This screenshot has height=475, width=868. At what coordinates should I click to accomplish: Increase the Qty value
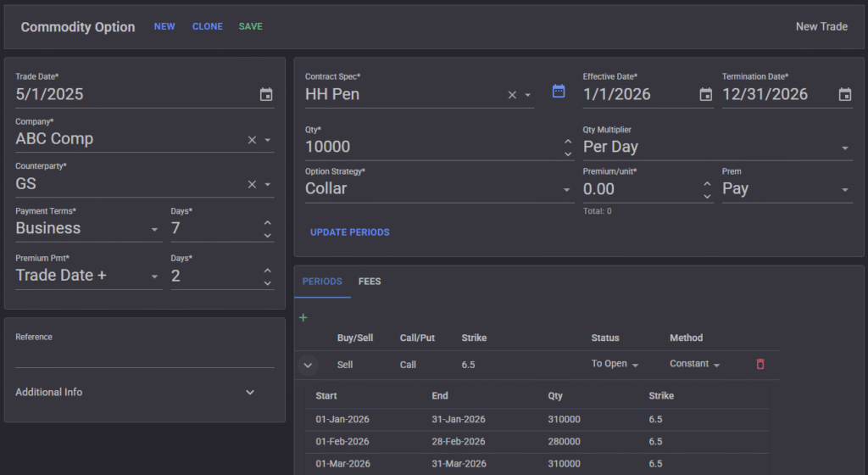pos(568,141)
